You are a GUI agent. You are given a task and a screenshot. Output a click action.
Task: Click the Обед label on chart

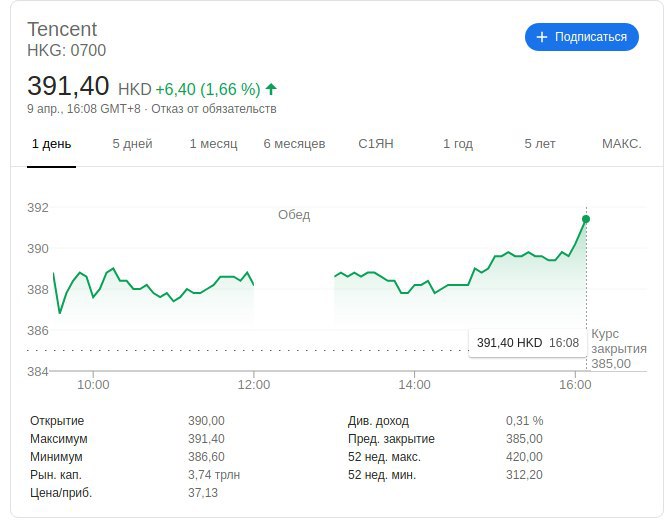point(294,215)
